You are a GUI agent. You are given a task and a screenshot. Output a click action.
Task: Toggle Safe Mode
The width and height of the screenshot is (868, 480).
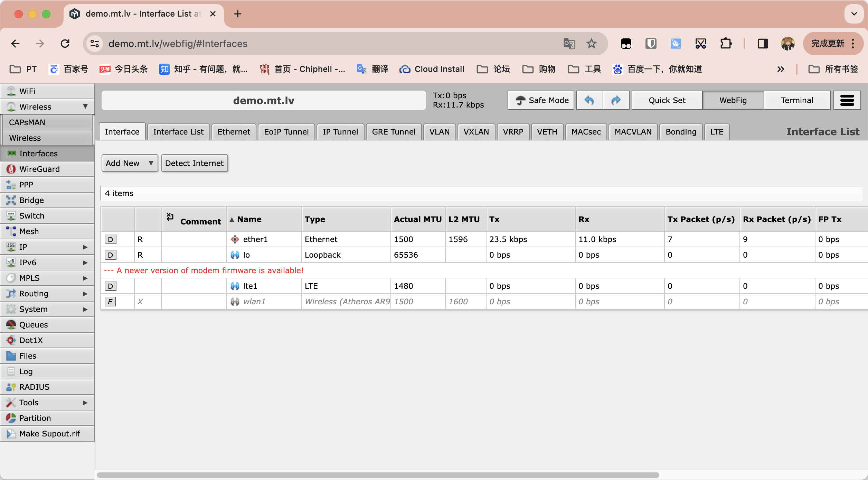tap(541, 100)
